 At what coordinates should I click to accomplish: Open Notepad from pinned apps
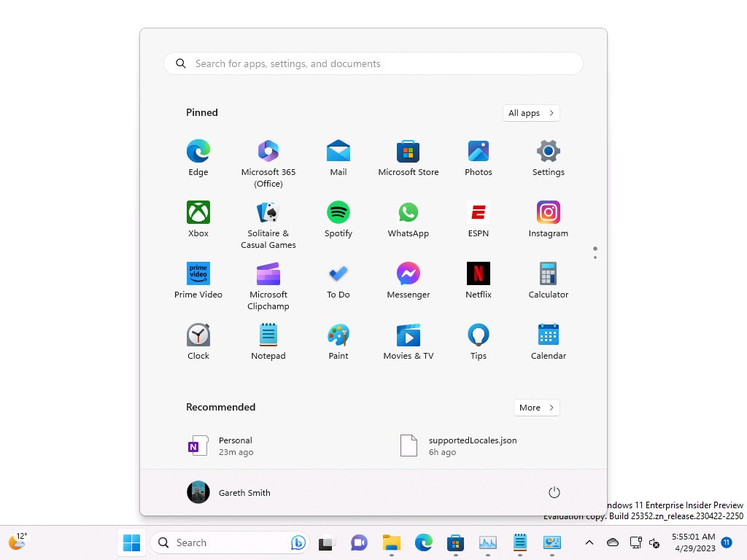click(x=268, y=342)
